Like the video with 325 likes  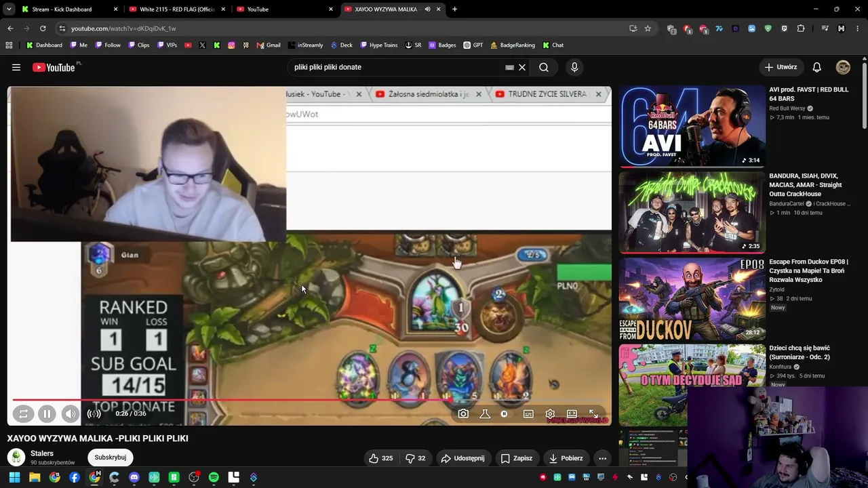380,458
